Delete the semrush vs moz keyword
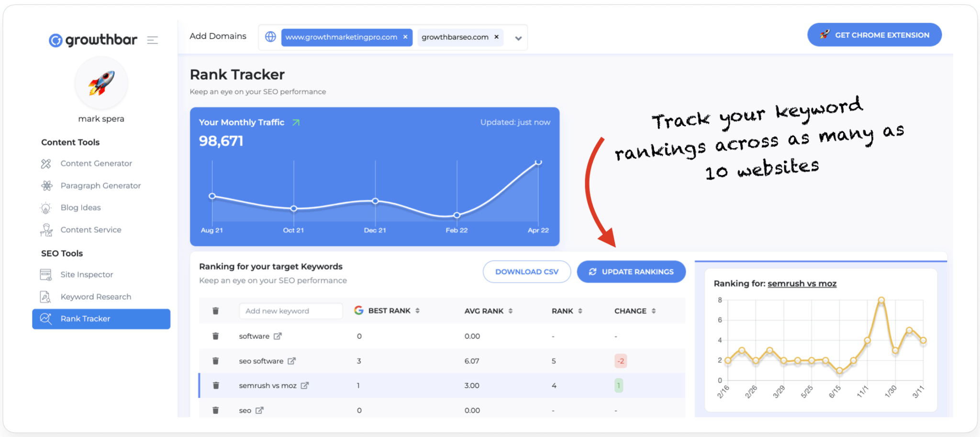 pos(216,385)
